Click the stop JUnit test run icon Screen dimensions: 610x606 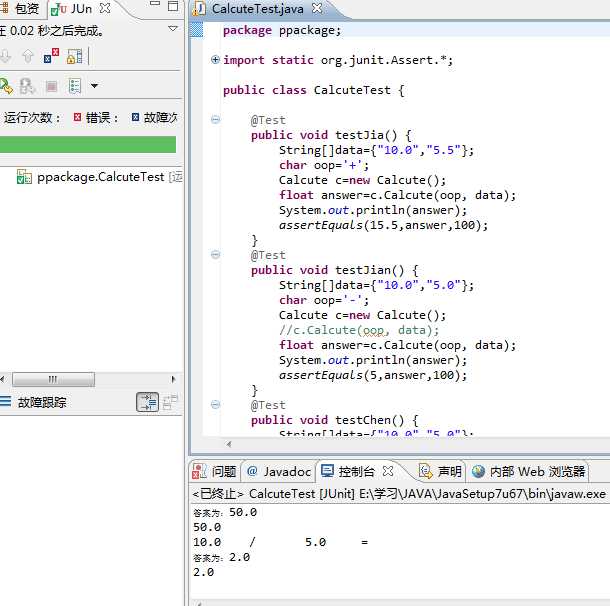pyautogui.click(x=51, y=86)
